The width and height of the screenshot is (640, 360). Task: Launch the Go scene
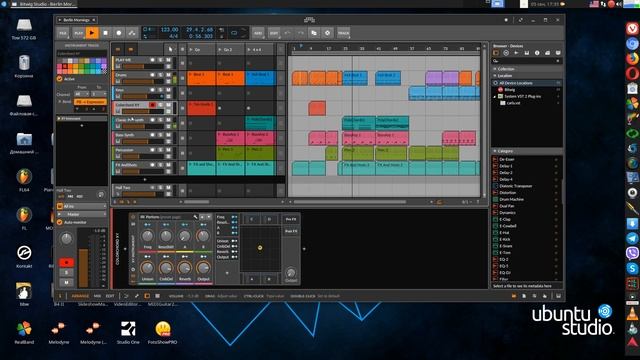click(201, 49)
